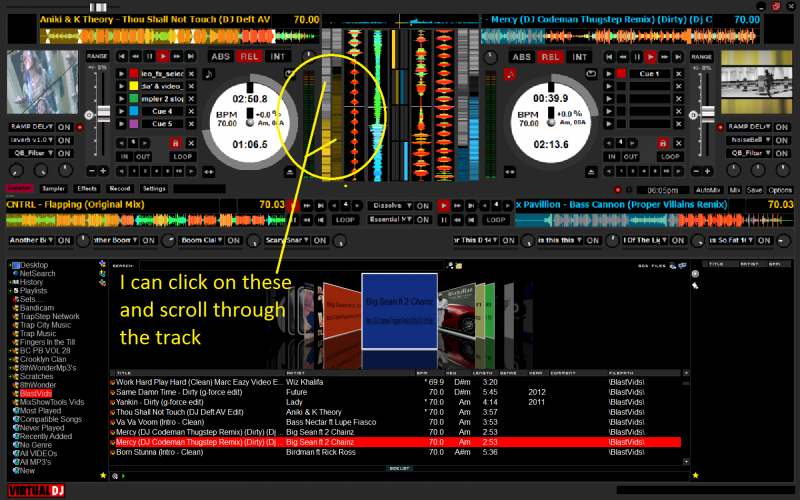This screenshot has width=800, height=500.
Task: Toggle the red loop lock on left deck
Action: pyautogui.click(x=175, y=143)
